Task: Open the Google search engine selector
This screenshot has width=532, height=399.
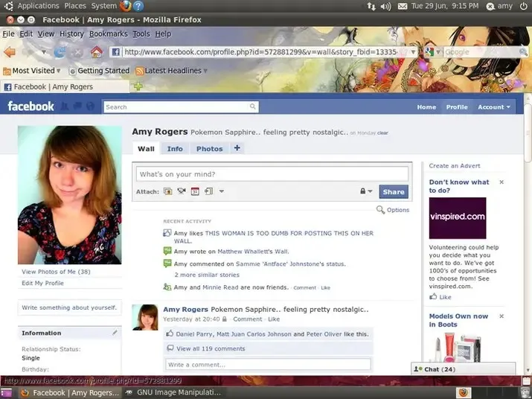Action: click(x=433, y=52)
